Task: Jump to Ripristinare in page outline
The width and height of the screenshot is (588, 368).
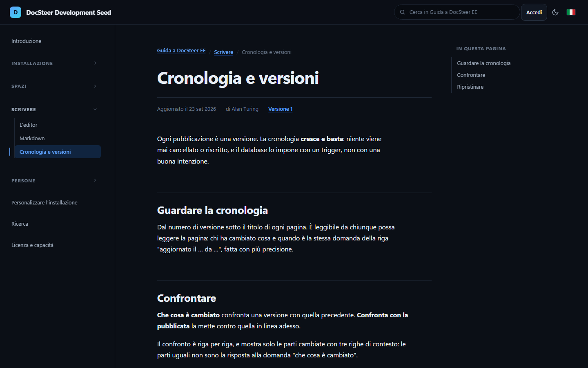Action: point(470,87)
